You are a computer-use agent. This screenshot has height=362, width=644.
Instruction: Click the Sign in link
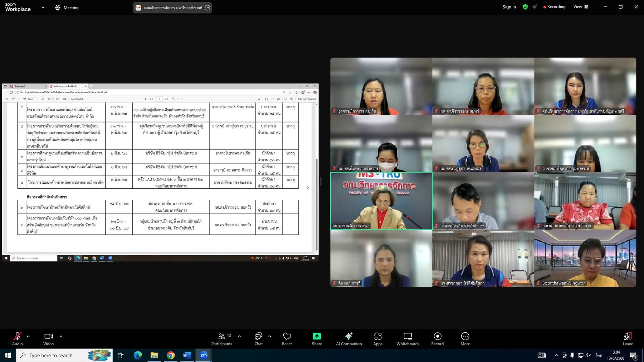[509, 7]
